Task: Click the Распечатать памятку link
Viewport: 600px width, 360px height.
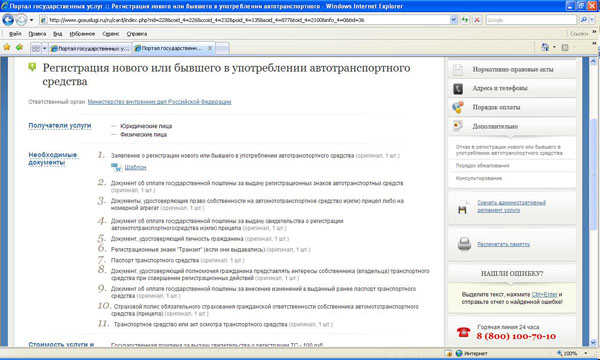Action: pyautogui.click(x=504, y=244)
